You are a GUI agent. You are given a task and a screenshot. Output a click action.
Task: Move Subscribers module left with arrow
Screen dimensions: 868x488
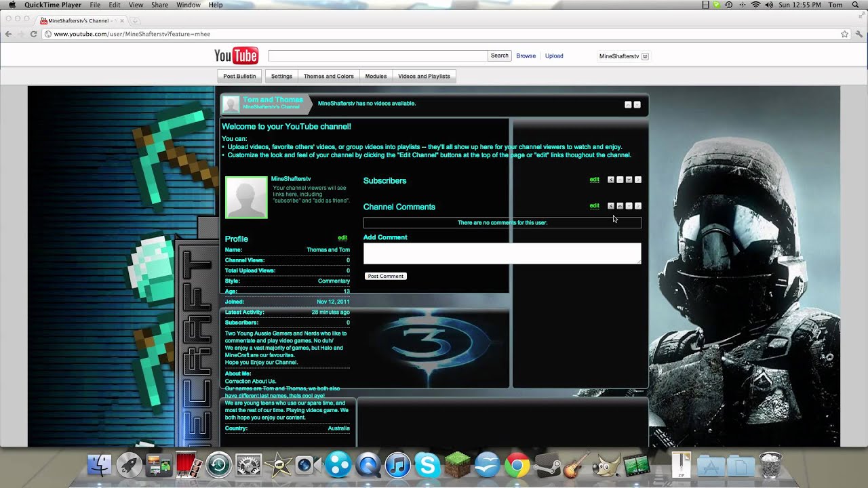click(611, 180)
